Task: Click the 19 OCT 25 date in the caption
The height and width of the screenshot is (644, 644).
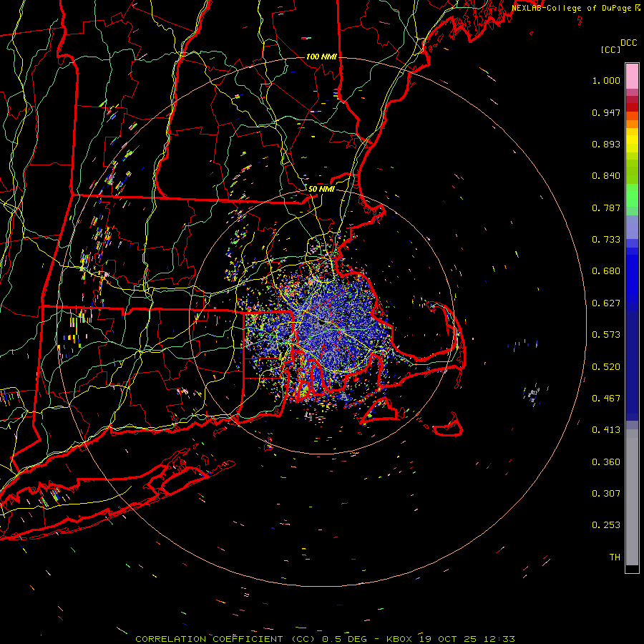Action: click(448, 639)
